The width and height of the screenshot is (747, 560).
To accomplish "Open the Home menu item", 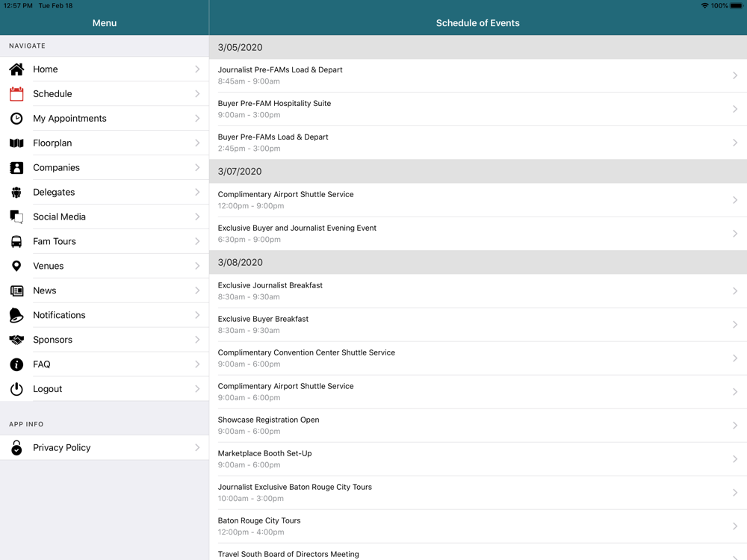I will point(105,69).
